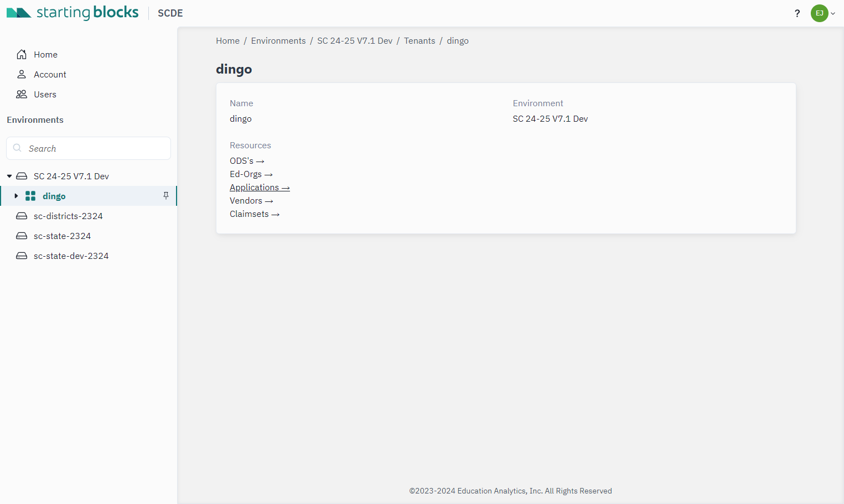Open Users in the sidebar
Viewport: 844px width, 504px height.
coord(45,94)
